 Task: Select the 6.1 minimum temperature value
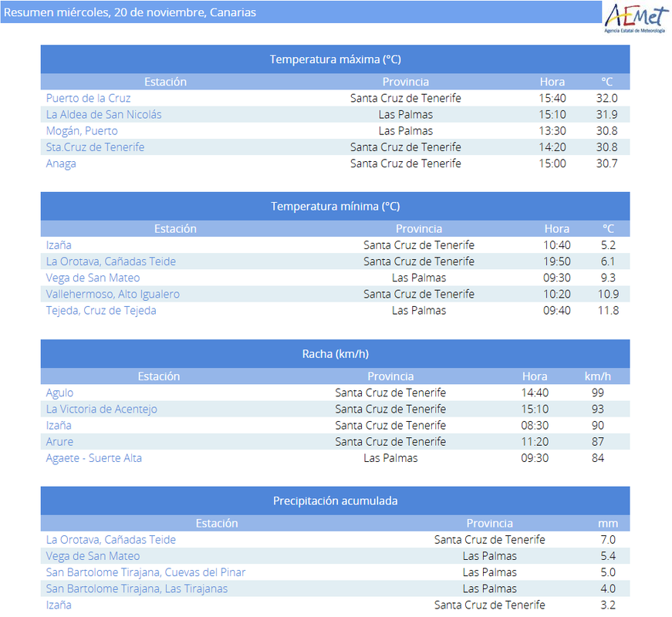coord(608,261)
